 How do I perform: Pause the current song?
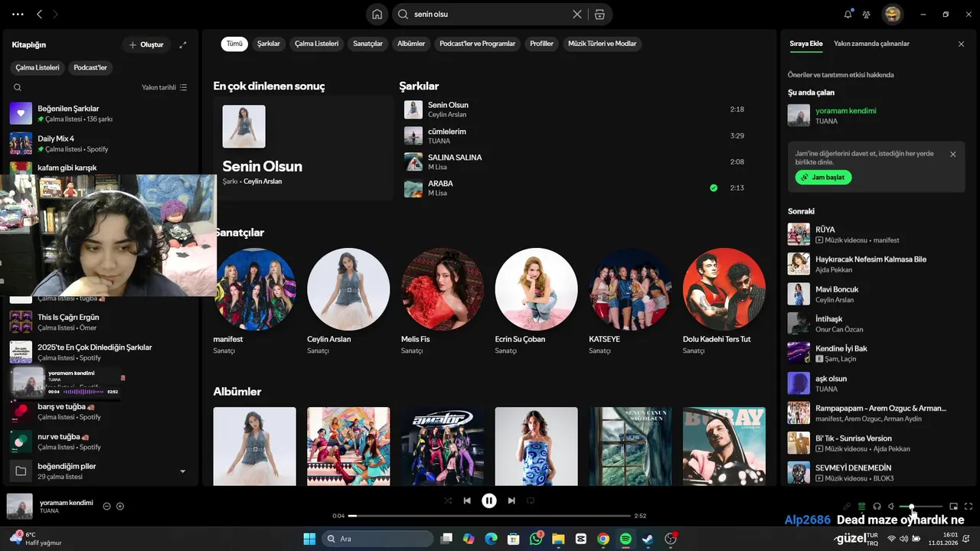tap(488, 500)
